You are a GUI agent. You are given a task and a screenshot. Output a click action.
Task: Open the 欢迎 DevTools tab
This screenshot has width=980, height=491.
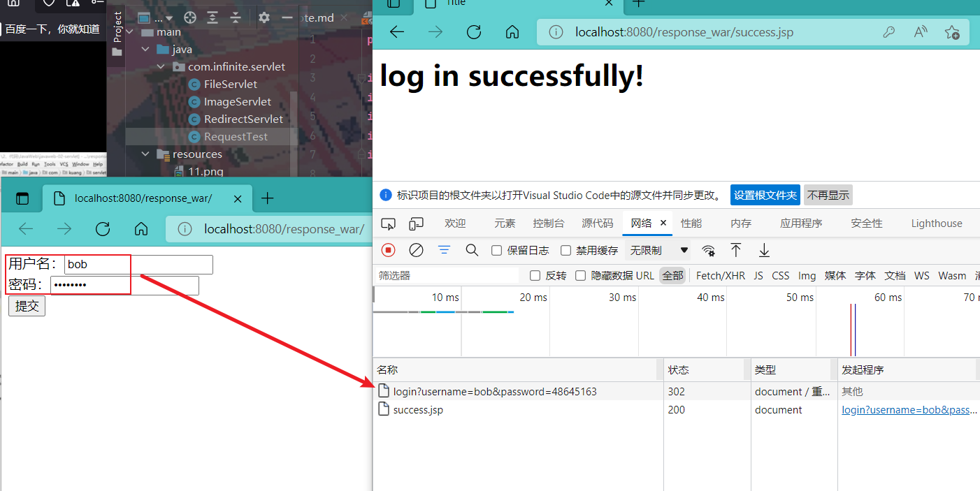point(455,223)
